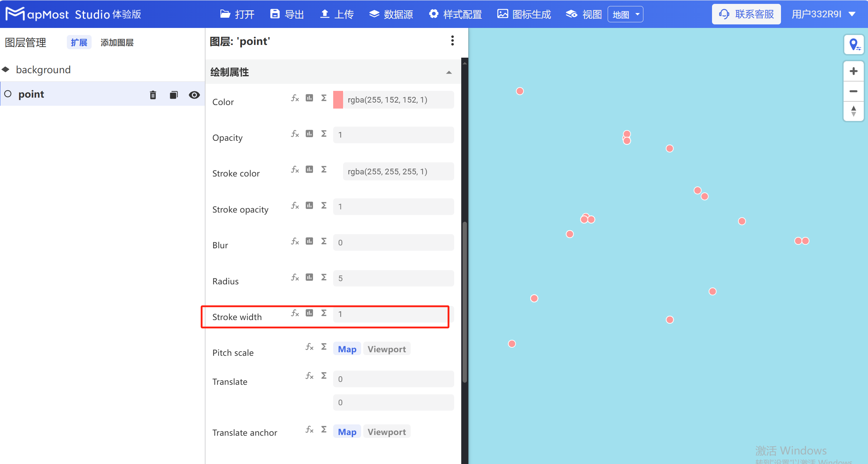Toggle visibility of the point layer
This screenshot has height=464, width=868.
[x=194, y=94]
